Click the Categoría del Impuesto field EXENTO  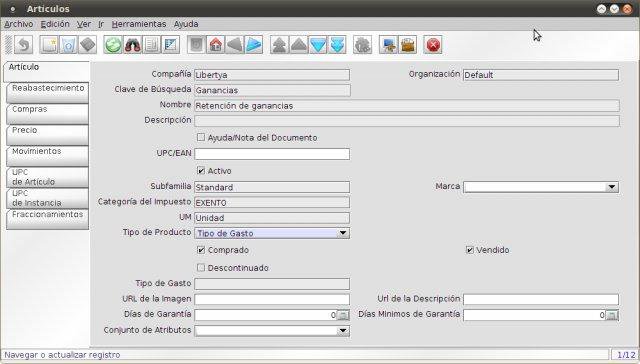pyautogui.click(x=272, y=202)
